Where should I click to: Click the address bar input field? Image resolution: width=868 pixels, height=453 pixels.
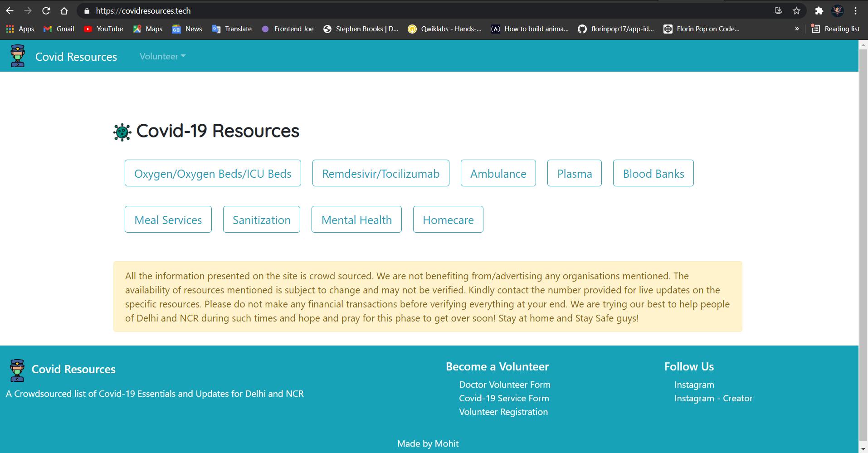pyautogui.click(x=317, y=11)
